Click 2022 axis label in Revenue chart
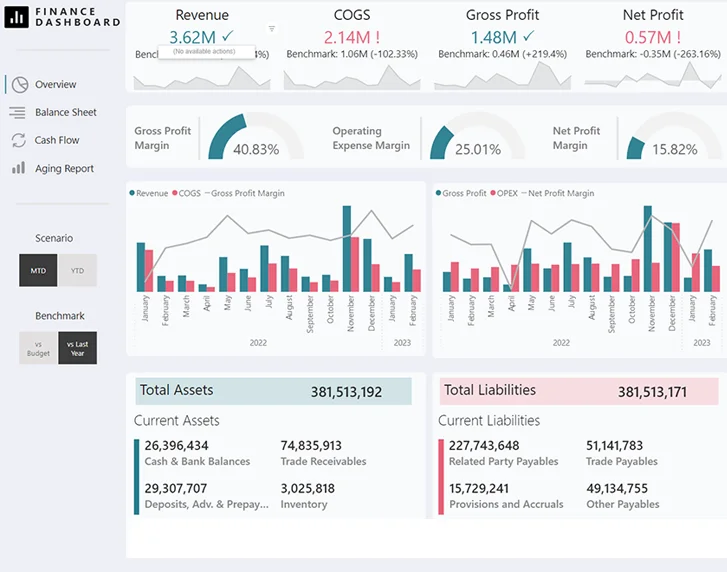Image resolution: width=727 pixels, height=572 pixels. pyautogui.click(x=258, y=343)
